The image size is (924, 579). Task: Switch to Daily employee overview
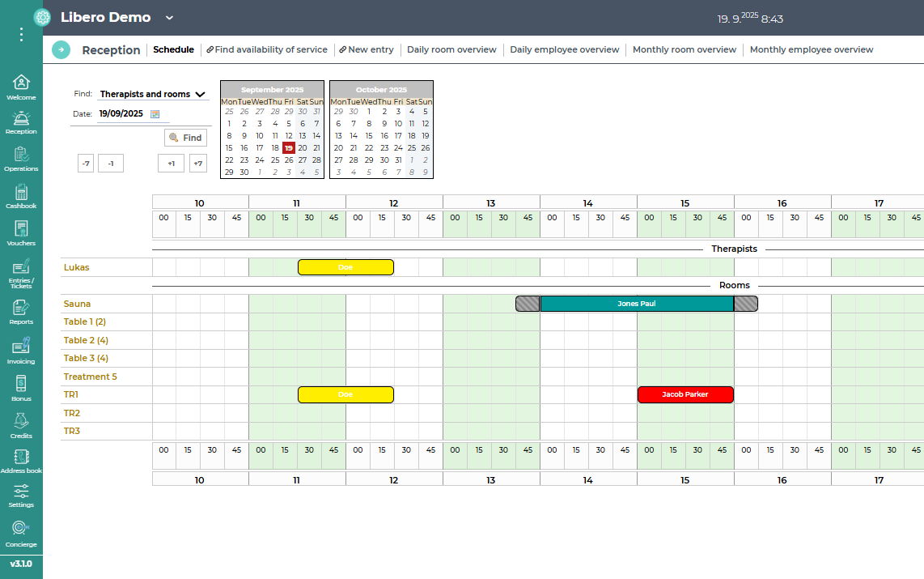(565, 49)
